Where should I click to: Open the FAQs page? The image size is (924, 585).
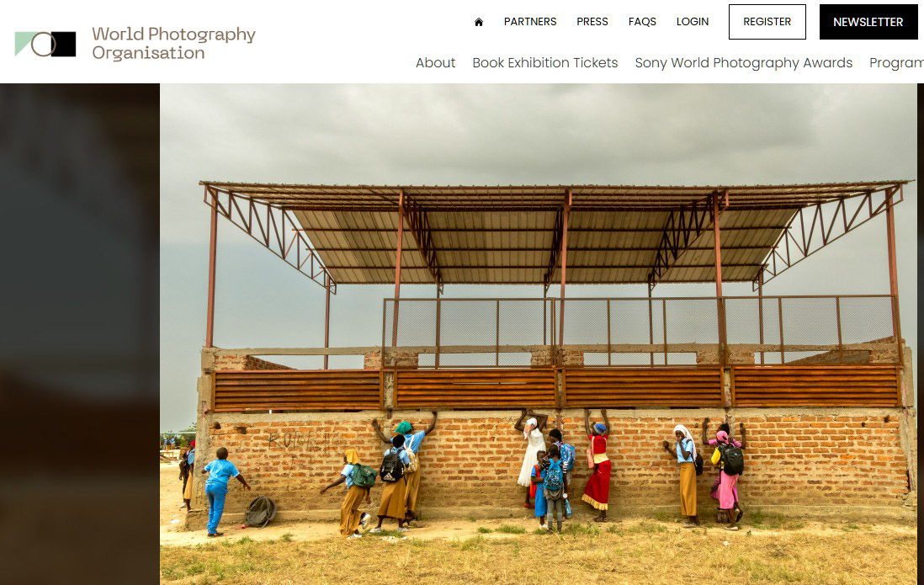tap(642, 22)
